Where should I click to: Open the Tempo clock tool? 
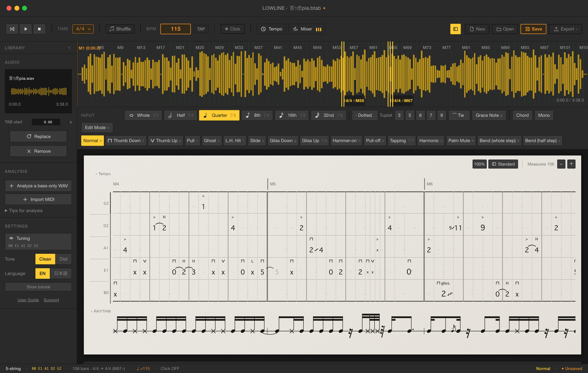point(271,29)
